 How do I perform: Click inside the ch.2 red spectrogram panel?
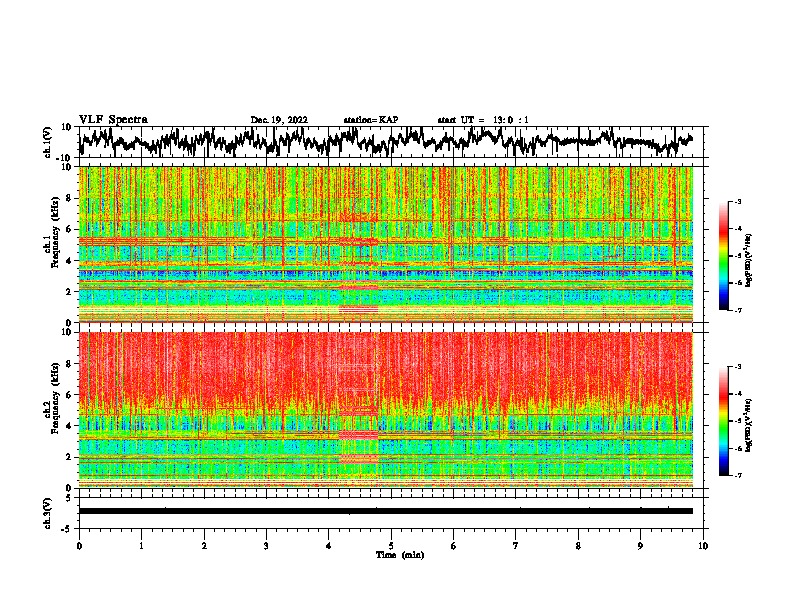pos(386,410)
